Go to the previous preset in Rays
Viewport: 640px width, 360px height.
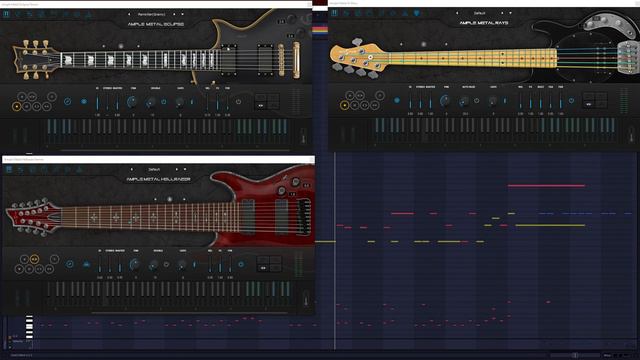(457, 13)
